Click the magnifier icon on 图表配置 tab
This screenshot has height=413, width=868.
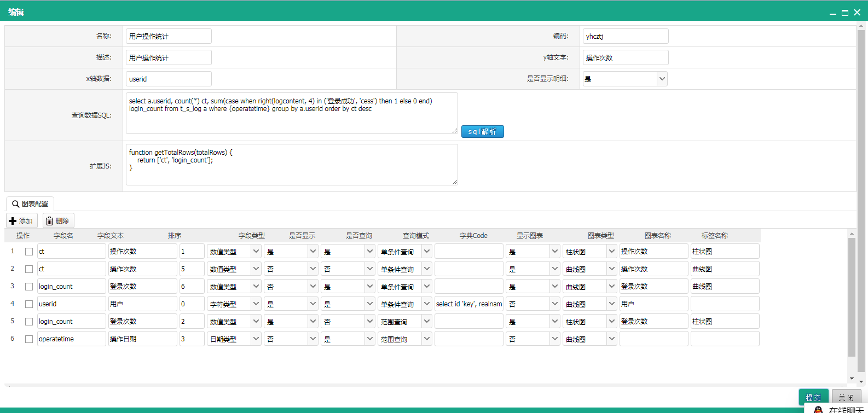[16, 204]
